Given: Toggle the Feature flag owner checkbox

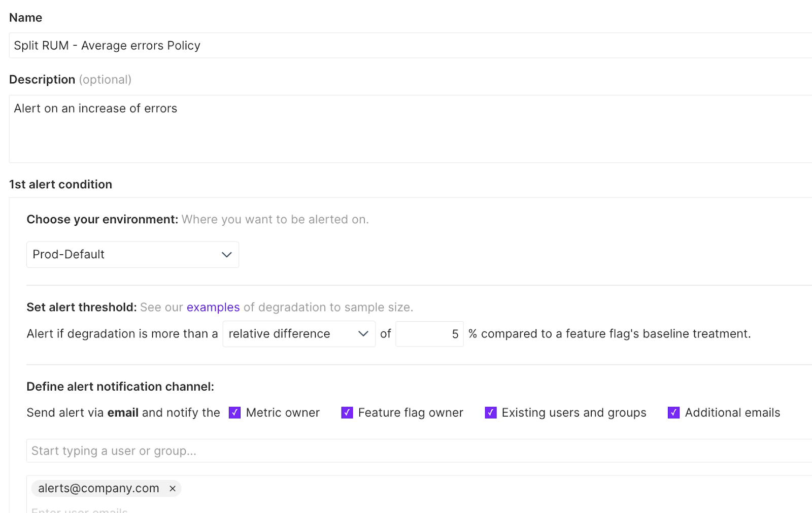Looking at the screenshot, I should tap(347, 413).
